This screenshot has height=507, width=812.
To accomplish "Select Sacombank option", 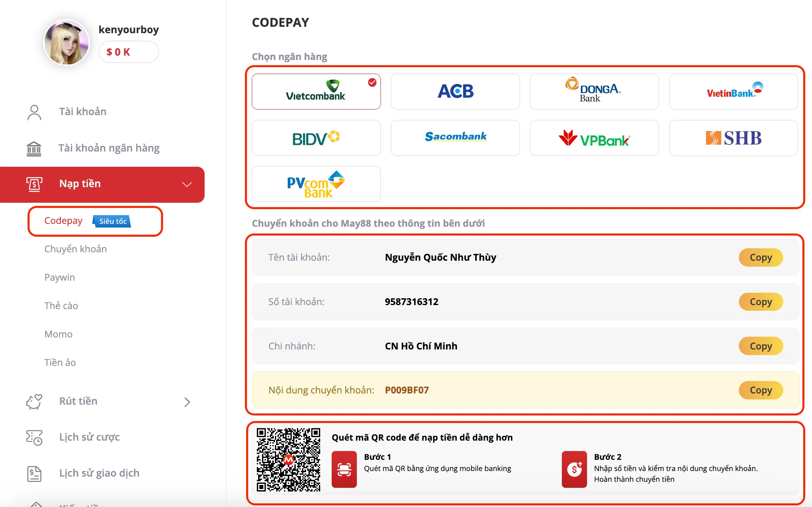I will pyautogui.click(x=455, y=138).
